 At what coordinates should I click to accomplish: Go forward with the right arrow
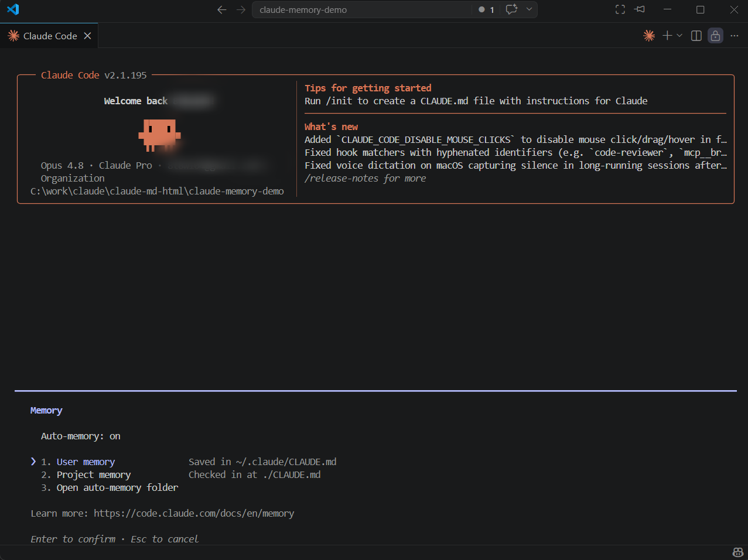[241, 9]
